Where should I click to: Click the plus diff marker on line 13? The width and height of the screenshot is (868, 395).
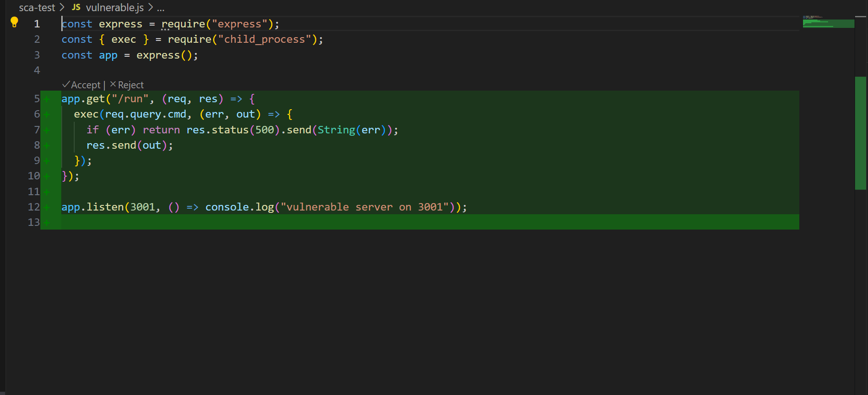click(x=46, y=223)
